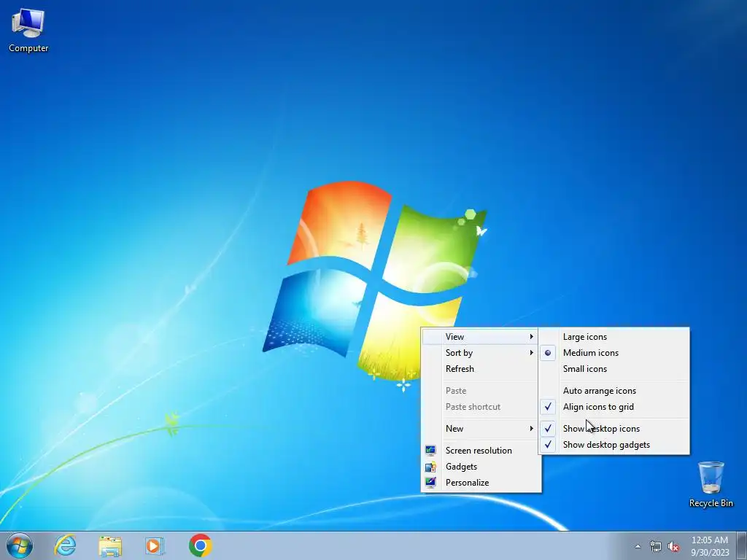Click the arrow beside New

tap(531, 429)
